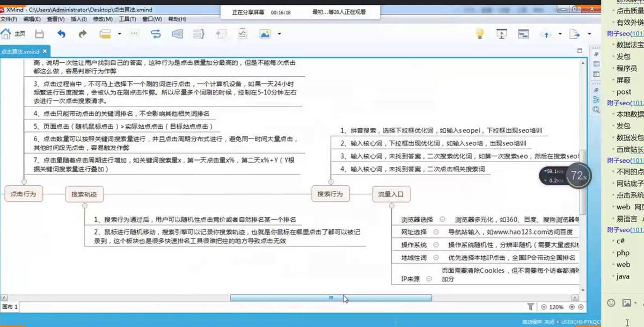Click the horizontal scrollbar thumb

point(331,297)
